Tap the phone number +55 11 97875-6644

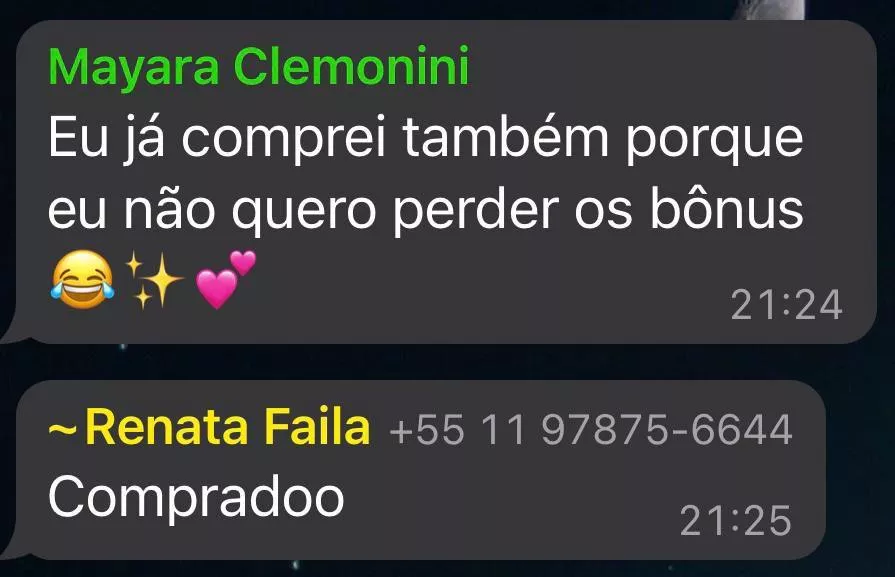pyautogui.click(x=591, y=429)
